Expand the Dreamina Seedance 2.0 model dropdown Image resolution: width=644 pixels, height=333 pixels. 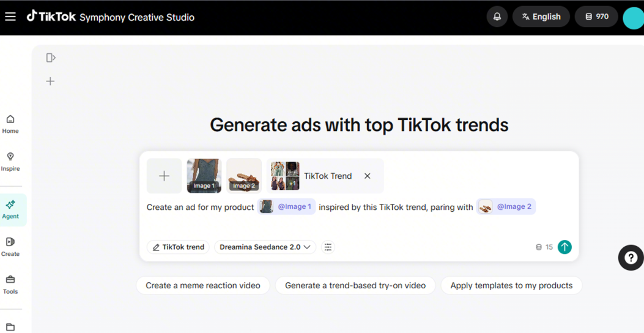tap(265, 247)
